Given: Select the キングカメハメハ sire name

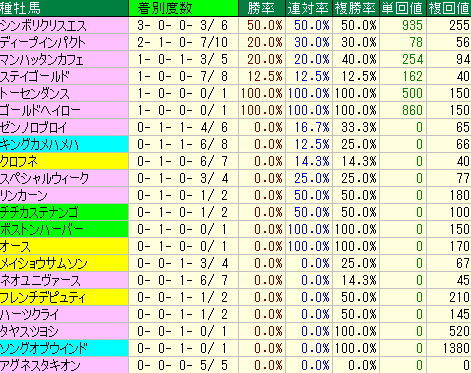Looking at the screenshot, I should pos(39,144).
